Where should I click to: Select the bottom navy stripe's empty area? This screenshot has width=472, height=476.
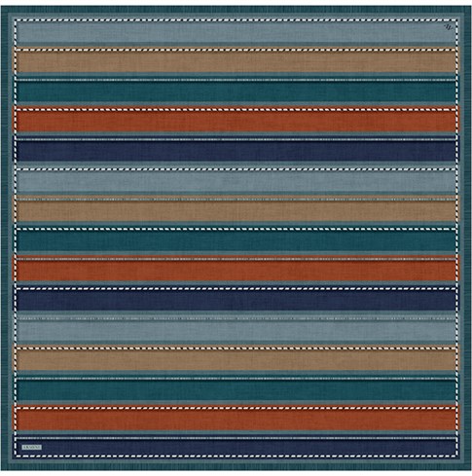250,448
